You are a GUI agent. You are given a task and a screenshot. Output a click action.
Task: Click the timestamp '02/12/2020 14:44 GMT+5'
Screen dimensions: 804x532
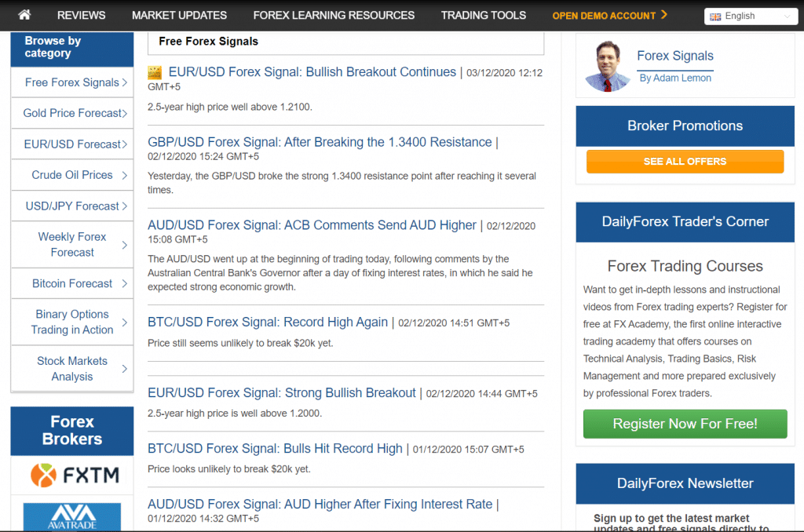coord(482,394)
